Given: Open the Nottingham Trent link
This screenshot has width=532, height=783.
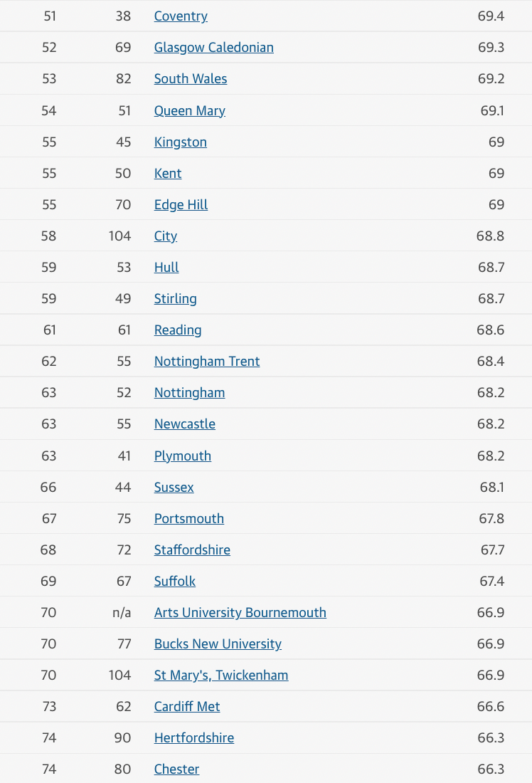Looking at the screenshot, I should click(206, 362).
